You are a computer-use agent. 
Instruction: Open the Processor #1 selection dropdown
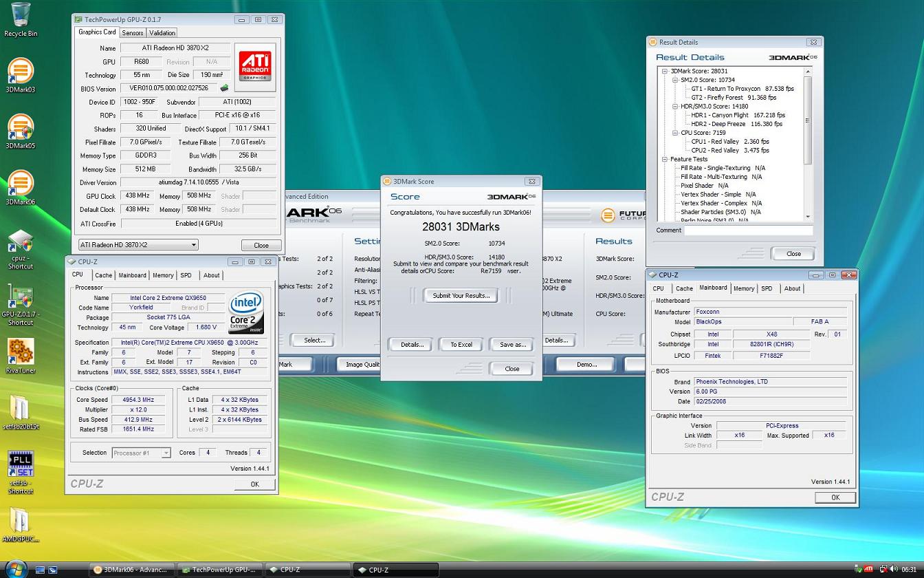(x=141, y=453)
